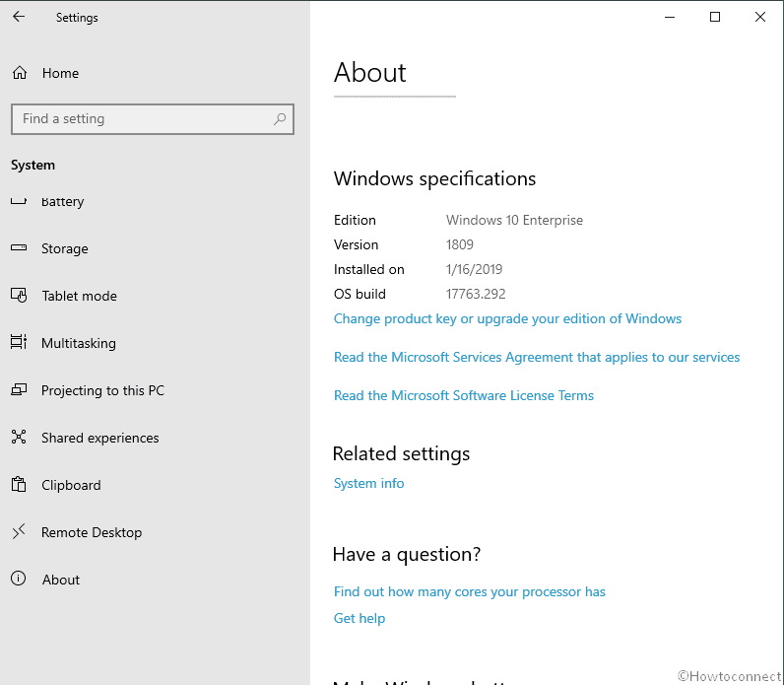Image resolution: width=784 pixels, height=685 pixels.
Task: Click the Tablet mode icon
Action: point(19,296)
